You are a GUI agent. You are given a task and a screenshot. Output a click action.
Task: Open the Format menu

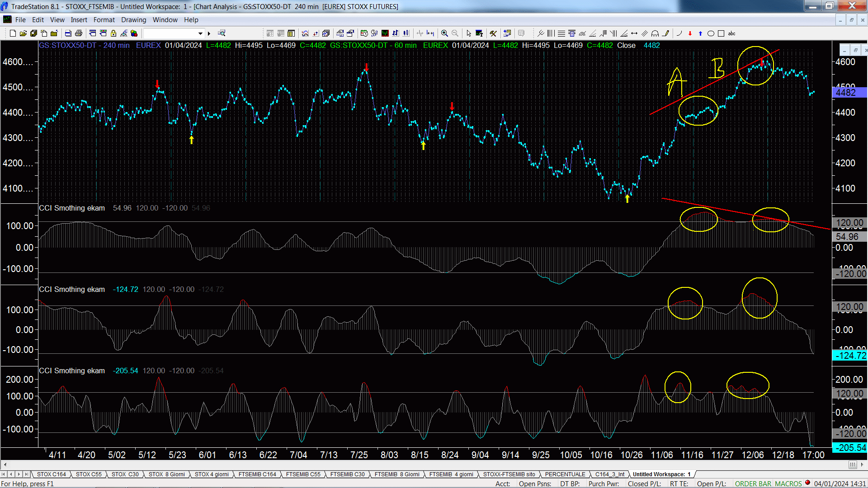pos(104,19)
